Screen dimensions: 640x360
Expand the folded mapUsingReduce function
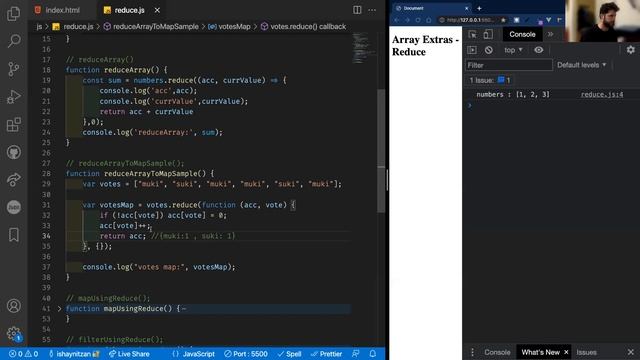[x=59, y=309]
